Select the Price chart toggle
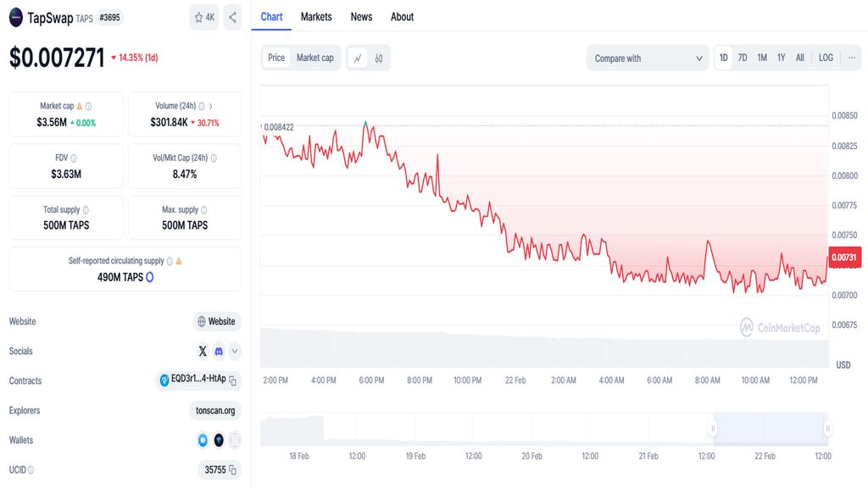The image size is (868, 488). pyautogui.click(x=276, y=58)
